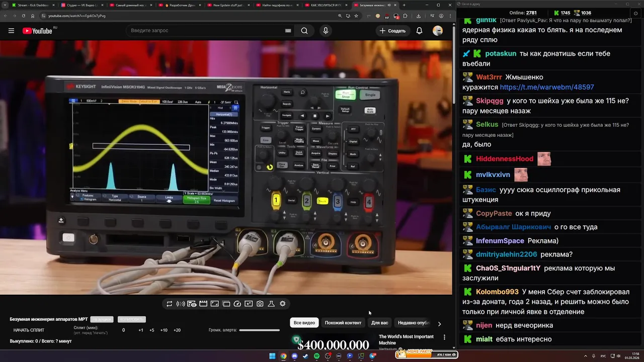
Task: Click the dashed-window icon in the player toolbar
Action: tap(226, 304)
